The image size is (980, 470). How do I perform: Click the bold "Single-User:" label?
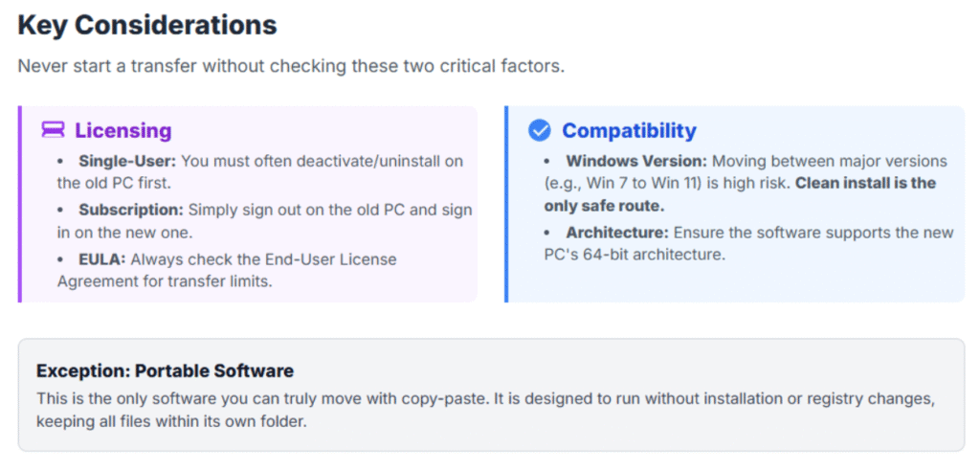128,160
